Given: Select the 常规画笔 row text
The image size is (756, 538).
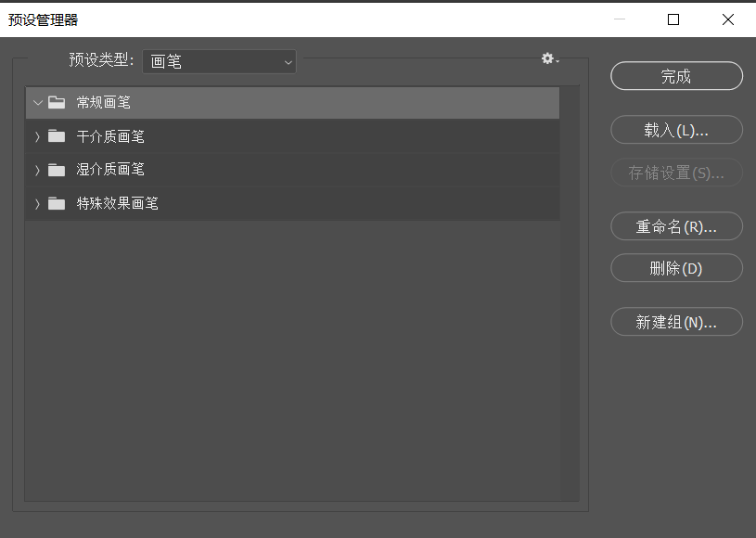Looking at the screenshot, I should coord(104,102).
